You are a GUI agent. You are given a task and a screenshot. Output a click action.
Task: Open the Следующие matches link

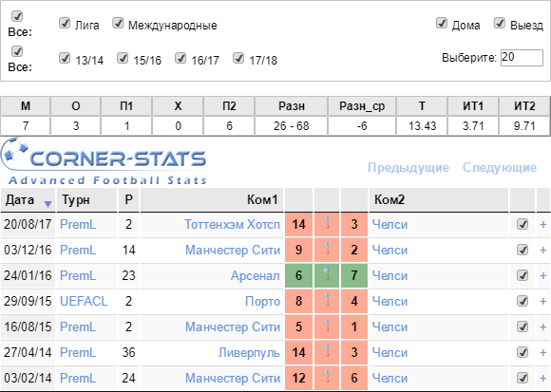coord(500,168)
